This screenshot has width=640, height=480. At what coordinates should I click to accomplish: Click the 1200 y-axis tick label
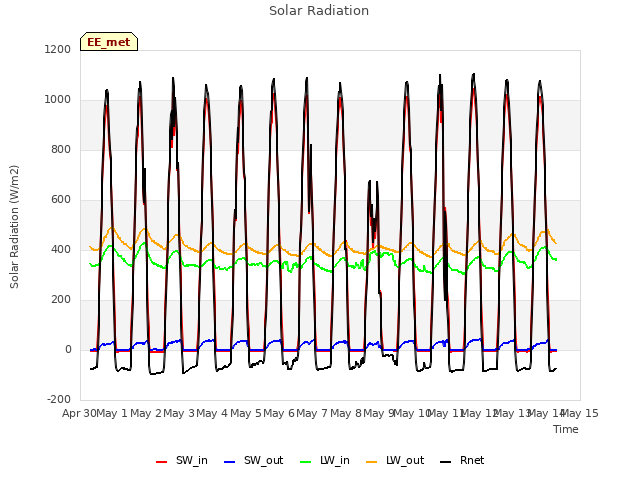58,49
